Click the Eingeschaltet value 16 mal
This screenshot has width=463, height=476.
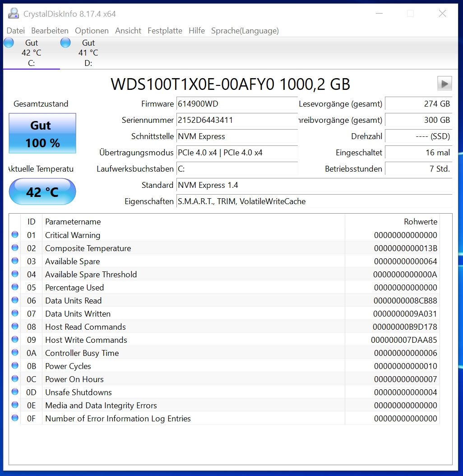coord(419,152)
